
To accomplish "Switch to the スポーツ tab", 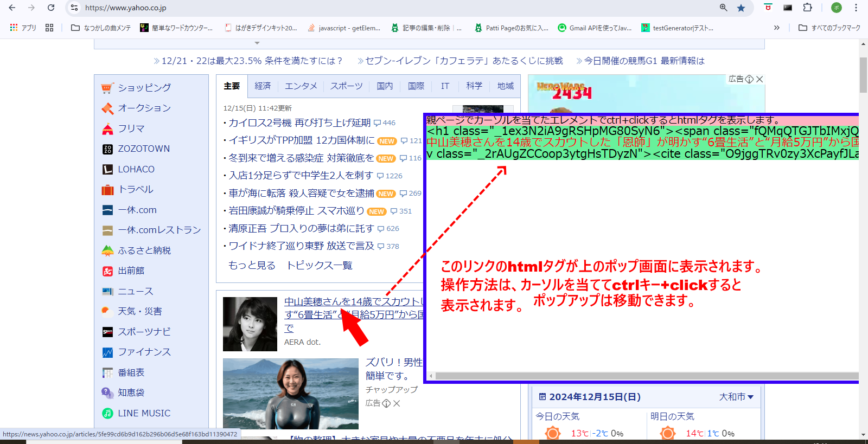I will pos(347,86).
